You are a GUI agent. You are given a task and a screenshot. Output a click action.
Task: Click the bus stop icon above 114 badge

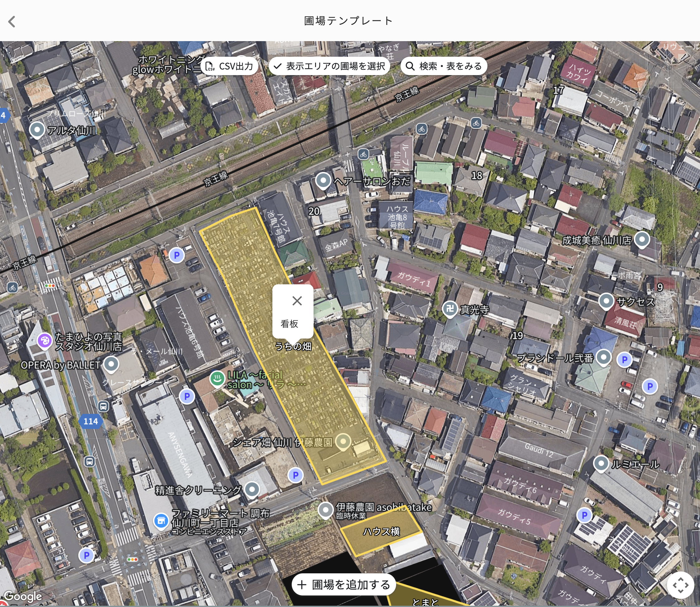pyautogui.click(x=103, y=406)
